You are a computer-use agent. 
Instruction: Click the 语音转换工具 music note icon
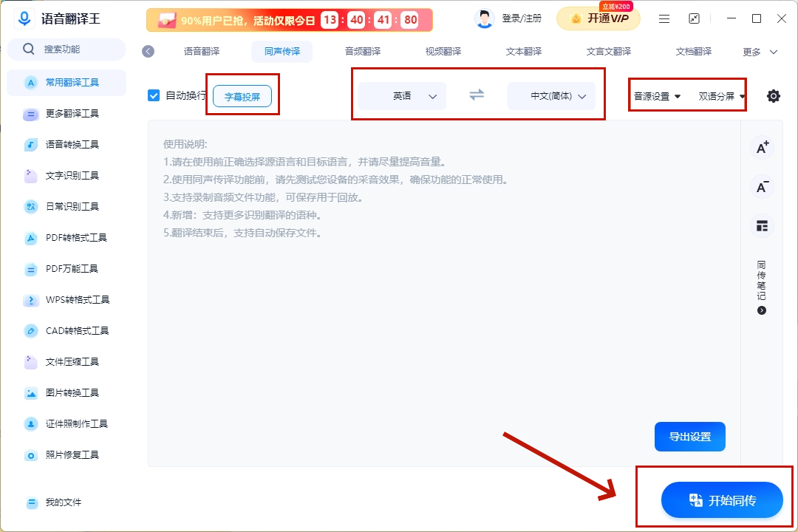[31, 145]
